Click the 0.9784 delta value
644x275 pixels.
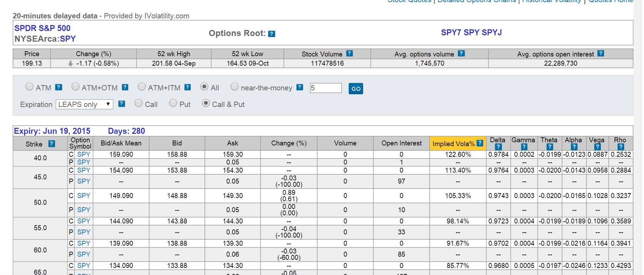498,154
